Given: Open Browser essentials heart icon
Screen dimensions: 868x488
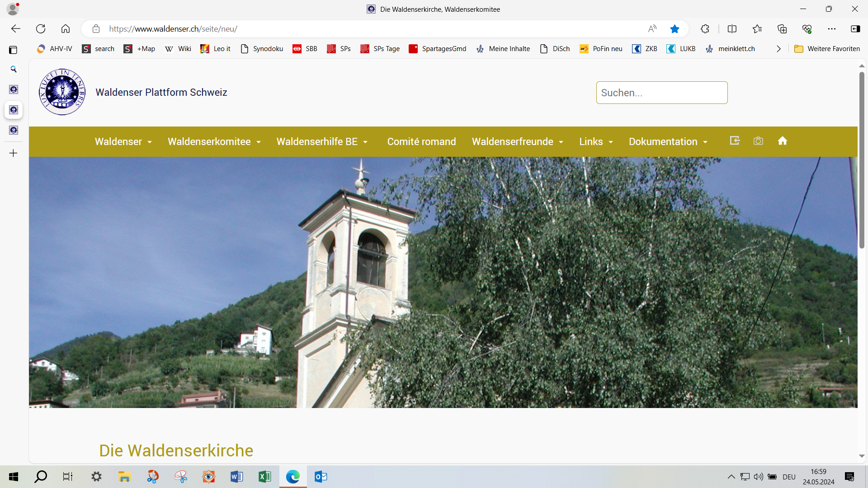Looking at the screenshot, I should click(807, 29).
